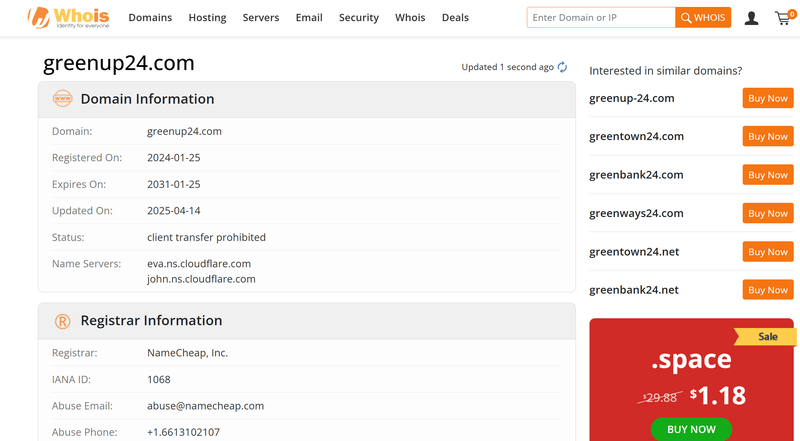This screenshot has height=441, width=800.
Task: Refresh whois data with the reload icon
Action: point(562,67)
